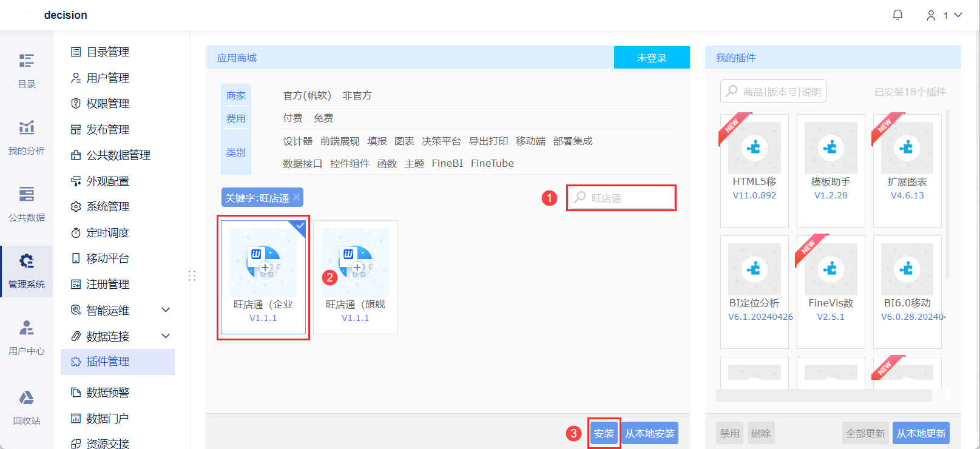Select installed HTML5移 plugin
The image size is (980, 449).
tap(754, 170)
